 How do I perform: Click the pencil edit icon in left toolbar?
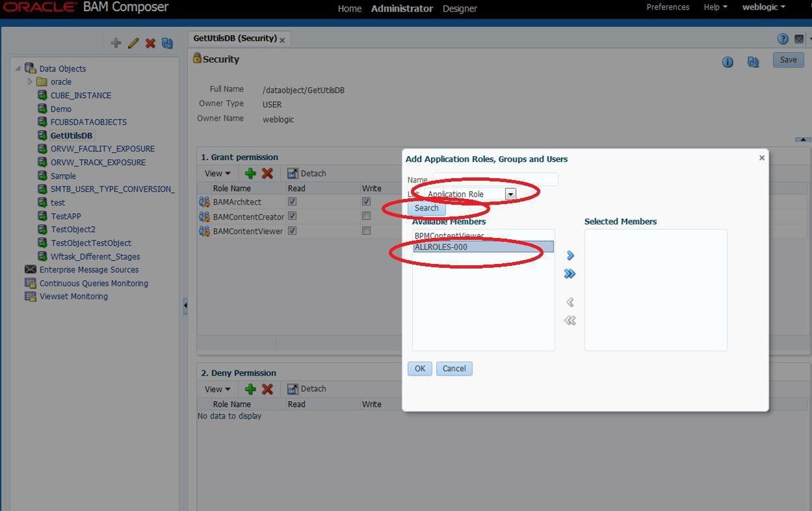coord(133,43)
